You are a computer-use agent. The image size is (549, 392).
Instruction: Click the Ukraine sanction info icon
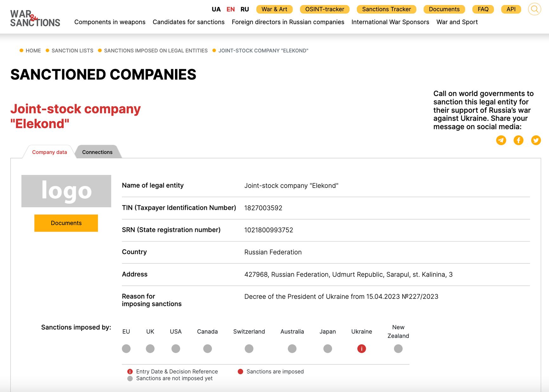(361, 349)
